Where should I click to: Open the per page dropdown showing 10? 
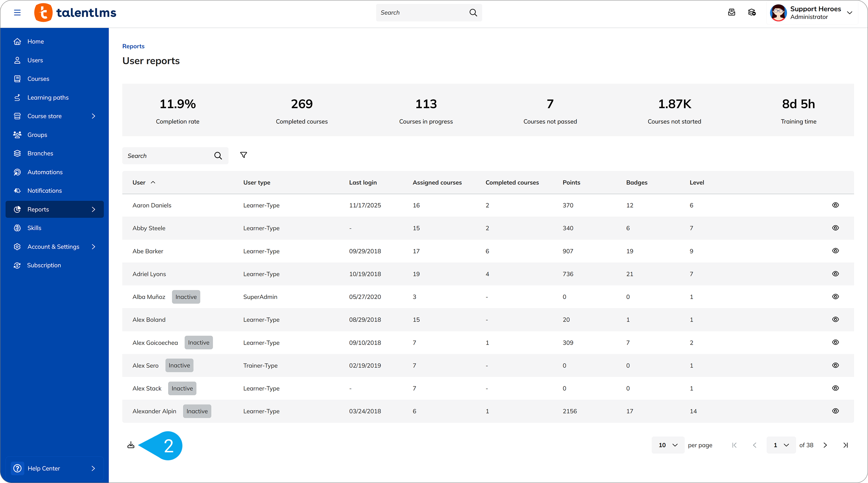[667, 445]
